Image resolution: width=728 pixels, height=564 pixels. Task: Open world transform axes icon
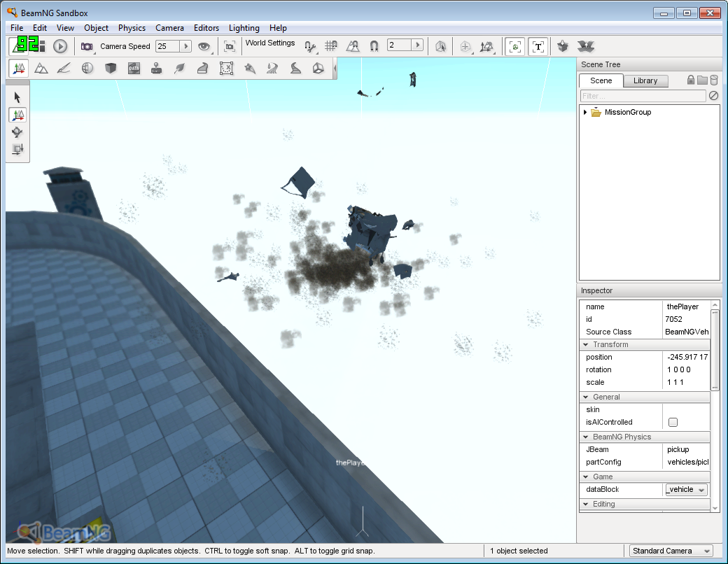[x=486, y=46]
